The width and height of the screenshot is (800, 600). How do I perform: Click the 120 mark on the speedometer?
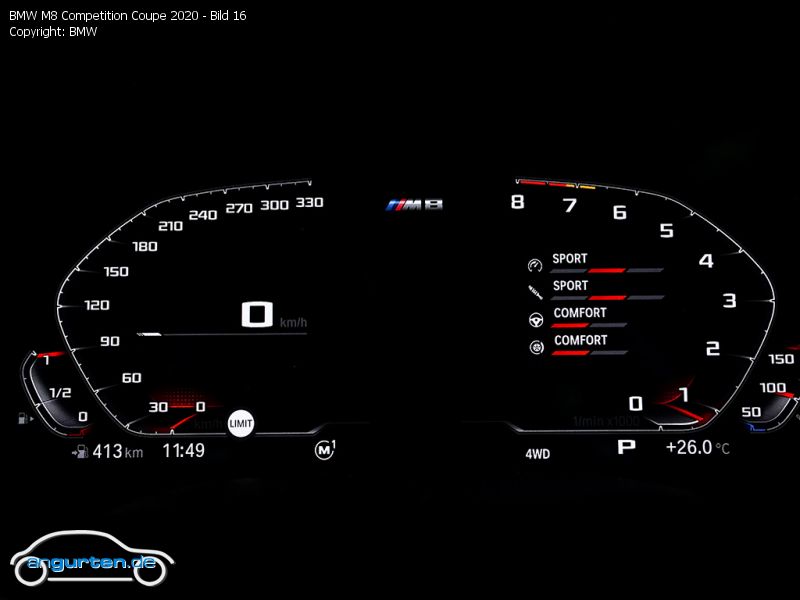[97, 306]
